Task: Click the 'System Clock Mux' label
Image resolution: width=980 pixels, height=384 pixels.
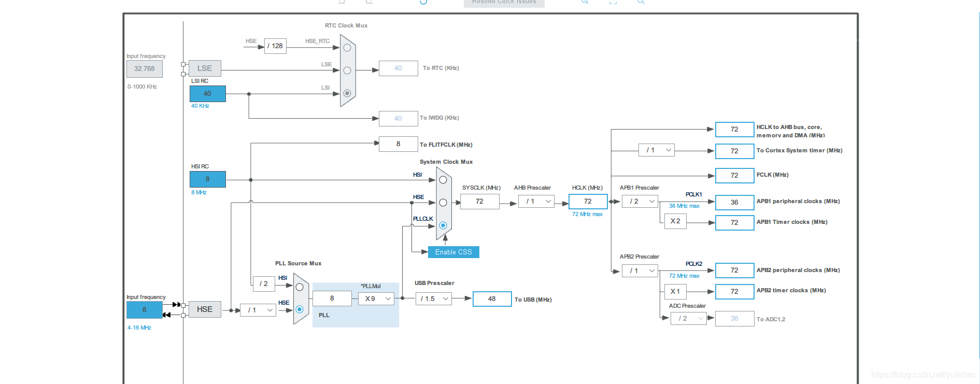Action: tap(446, 162)
